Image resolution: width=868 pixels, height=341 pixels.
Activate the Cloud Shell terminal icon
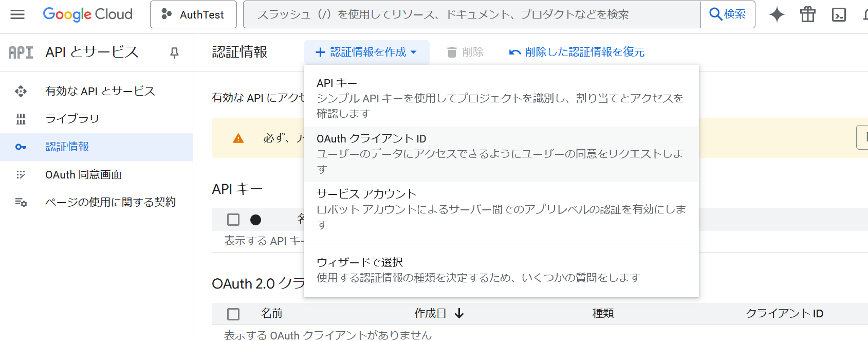(x=839, y=14)
